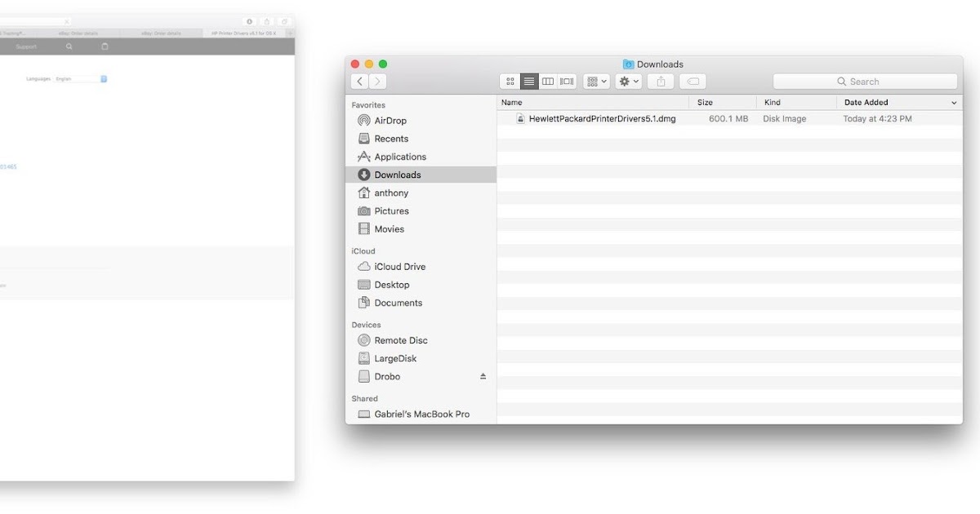Click Safari's Share toolbar button
The image size is (980, 514).
[267, 21]
